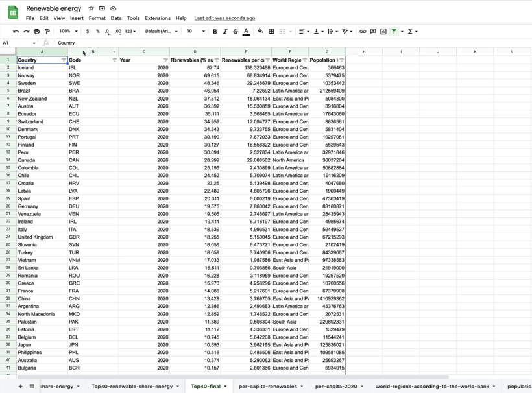Toggle bold formatting
532x393 pixels.
(x=215, y=32)
